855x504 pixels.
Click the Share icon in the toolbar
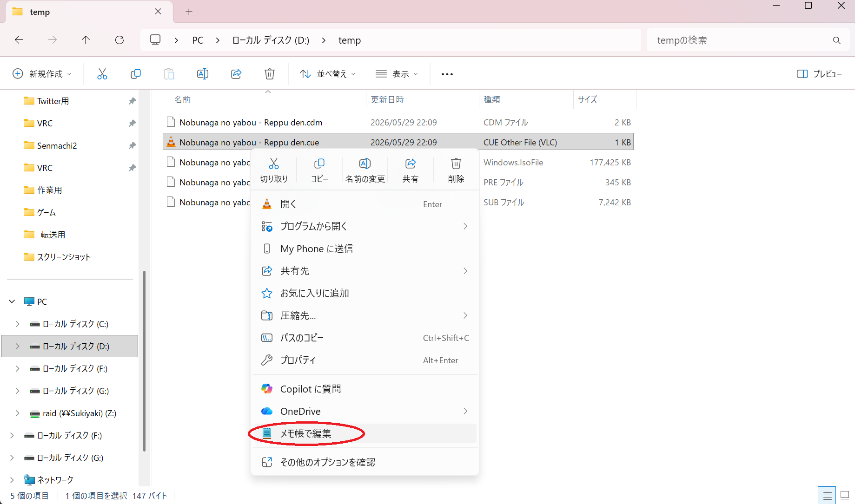pyautogui.click(x=236, y=74)
